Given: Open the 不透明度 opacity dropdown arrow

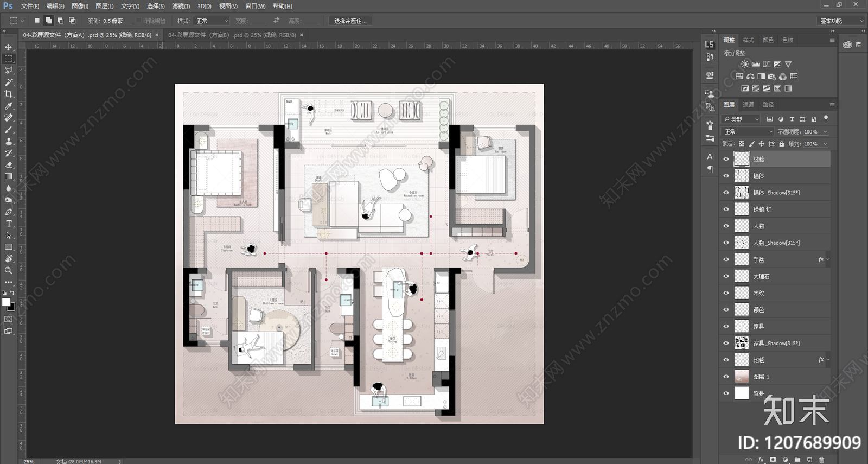Looking at the screenshot, I should pyautogui.click(x=825, y=131).
